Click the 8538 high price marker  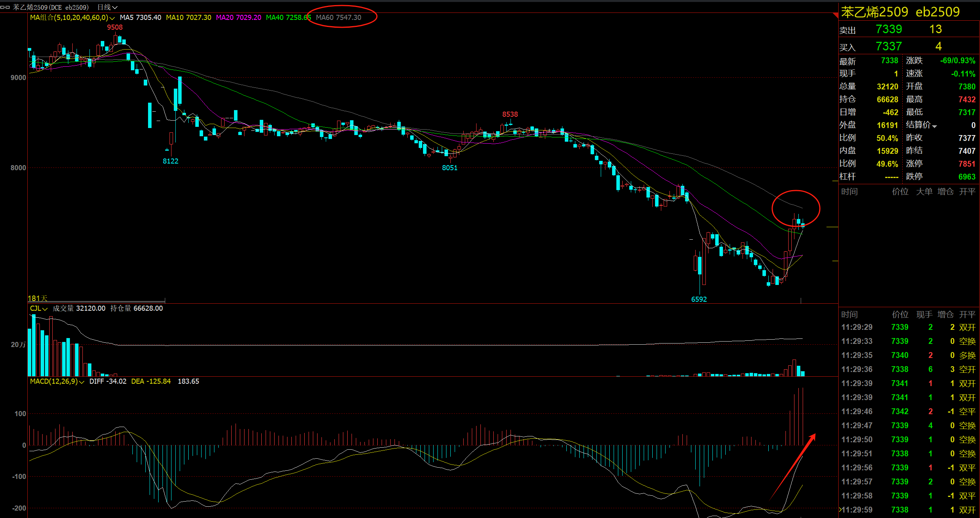click(x=510, y=114)
